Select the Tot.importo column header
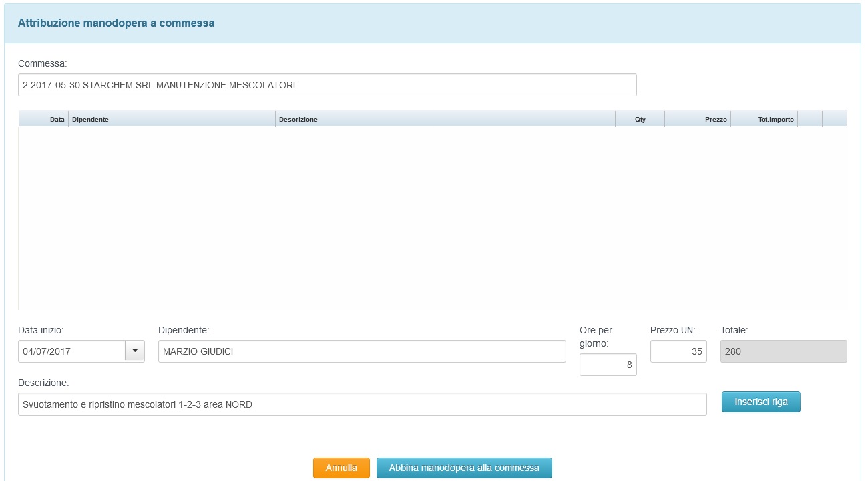Screen dimensions: 868x481 pos(765,119)
